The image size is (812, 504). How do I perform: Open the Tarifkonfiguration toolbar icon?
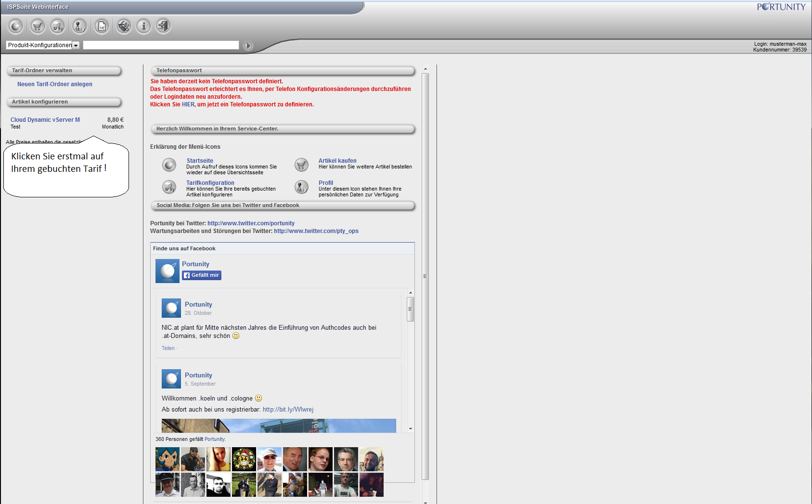[x=58, y=26]
